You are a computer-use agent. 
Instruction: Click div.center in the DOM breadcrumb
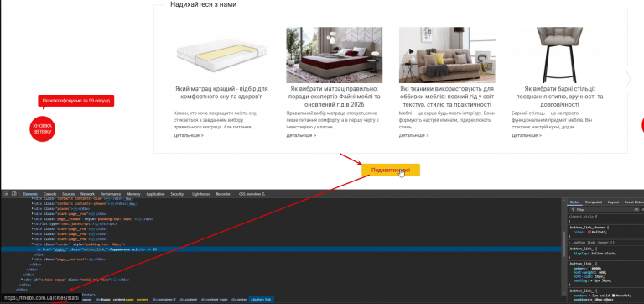pyautogui.click(x=239, y=300)
